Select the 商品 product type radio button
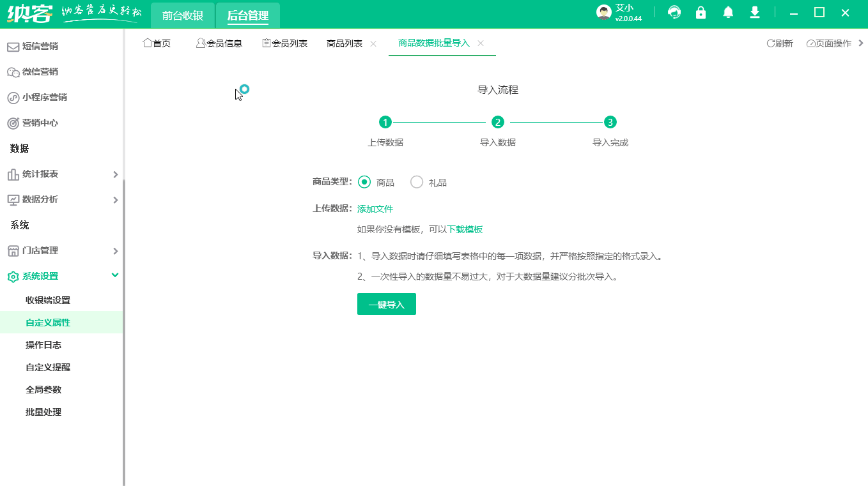The width and height of the screenshot is (868, 486). [364, 182]
